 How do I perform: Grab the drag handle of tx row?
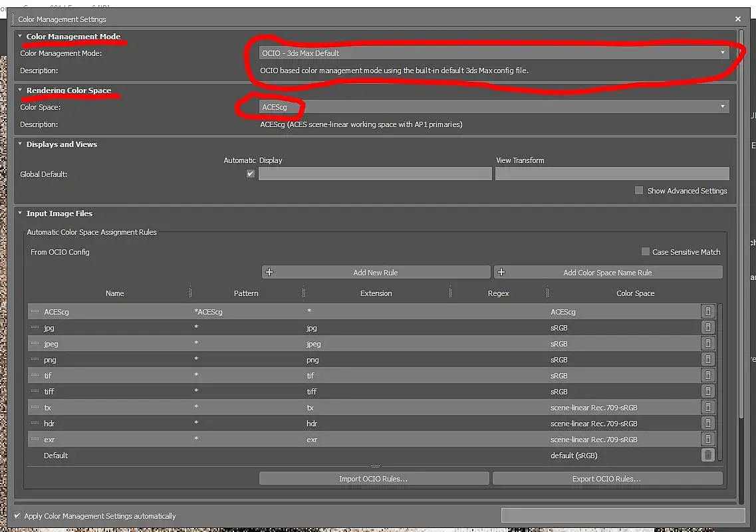pyautogui.click(x=35, y=407)
